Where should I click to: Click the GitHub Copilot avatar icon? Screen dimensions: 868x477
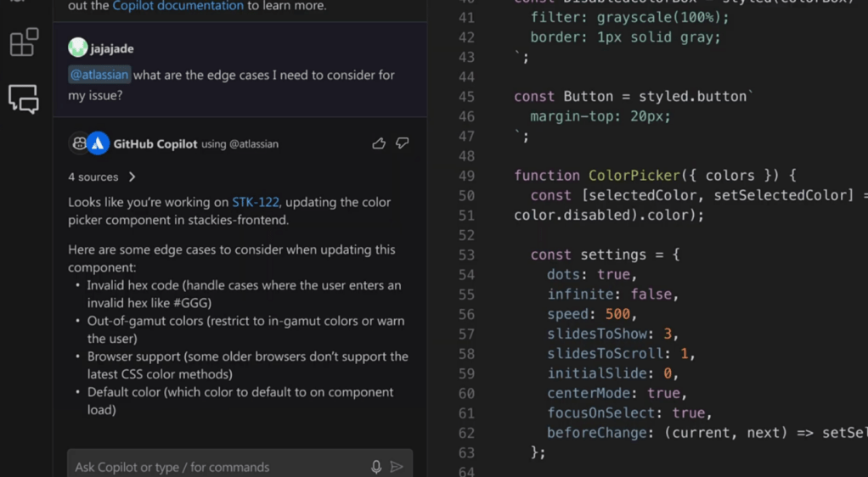click(79, 144)
